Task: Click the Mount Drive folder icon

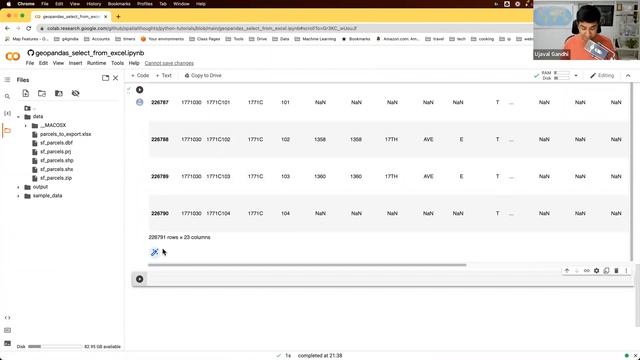Action: tap(59, 93)
